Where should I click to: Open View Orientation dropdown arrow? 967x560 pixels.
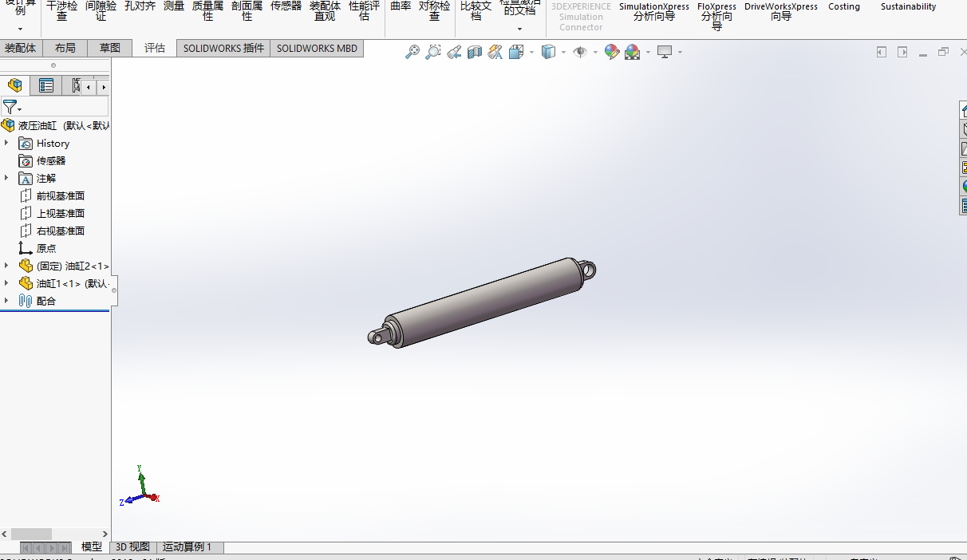(531, 53)
